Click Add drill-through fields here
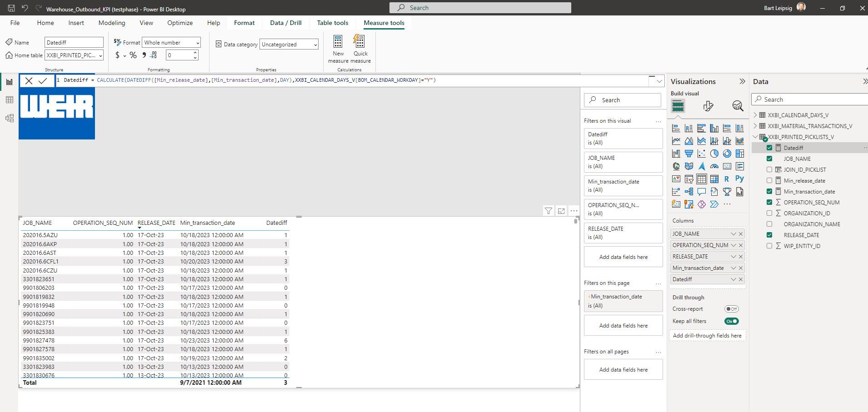The height and width of the screenshot is (412, 868). click(707, 336)
